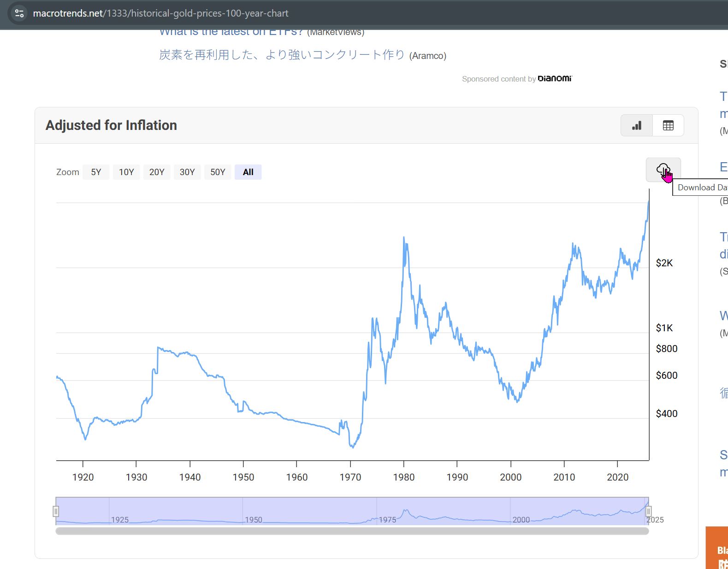Set zoom to 30Y
The height and width of the screenshot is (569, 728).
pyautogui.click(x=187, y=172)
